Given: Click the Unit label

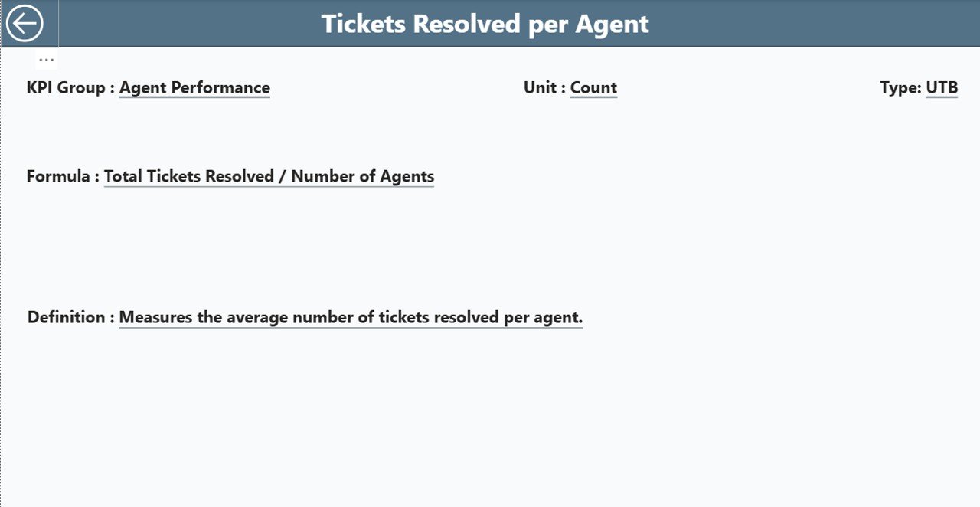Looking at the screenshot, I should pyautogui.click(x=540, y=88).
